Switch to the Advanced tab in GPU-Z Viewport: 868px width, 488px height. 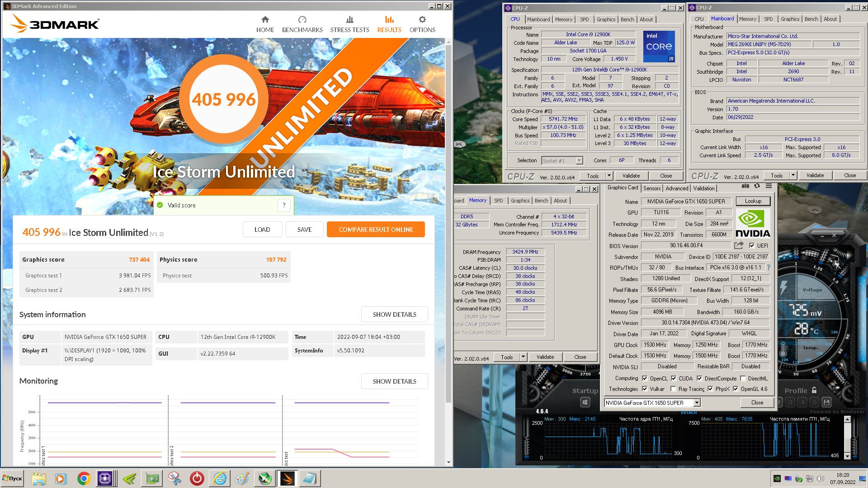pyautogui.click(x=677, y=188)
